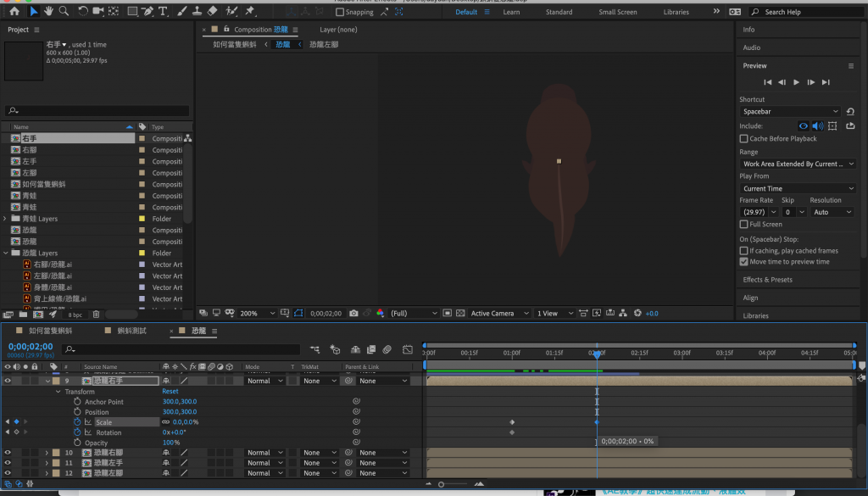
Task: Click the Scale keyframe at 01:00f
Action: (512, 422)
